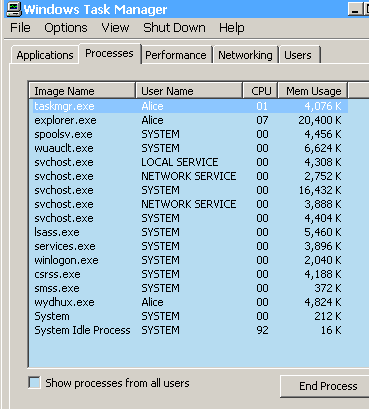Sort by Mem Usage column header
This screenshot has height=409, width=369.
pyautogui.click(x=313, y=91)
